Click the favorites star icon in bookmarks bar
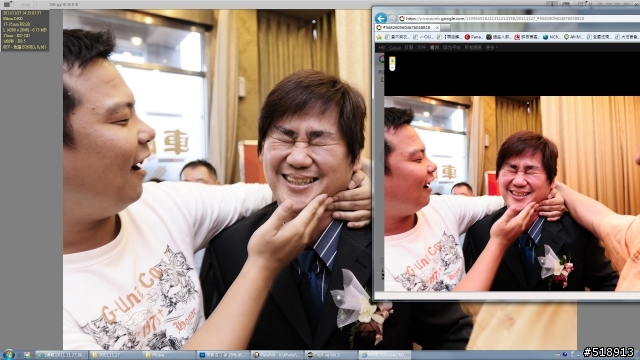 tap(379, 37)
